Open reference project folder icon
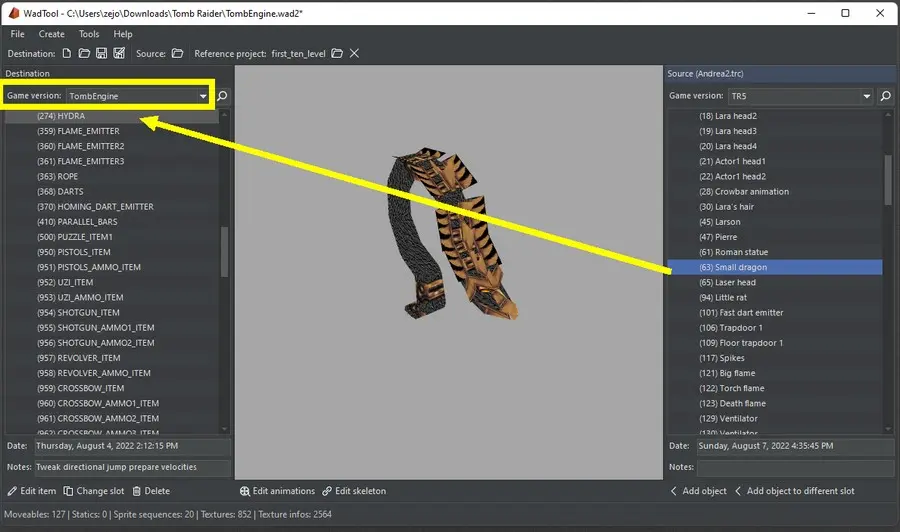This screenshot has width=900, height=532. 337,53
